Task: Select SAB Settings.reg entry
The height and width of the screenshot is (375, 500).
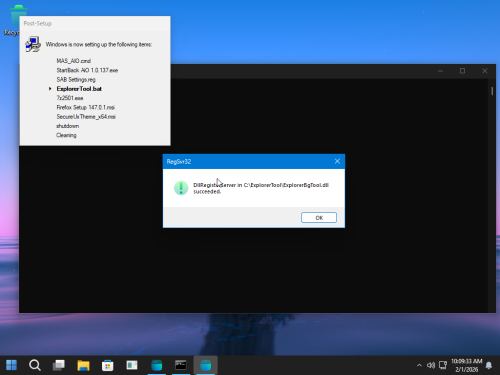Action: (x=76, y=80)
